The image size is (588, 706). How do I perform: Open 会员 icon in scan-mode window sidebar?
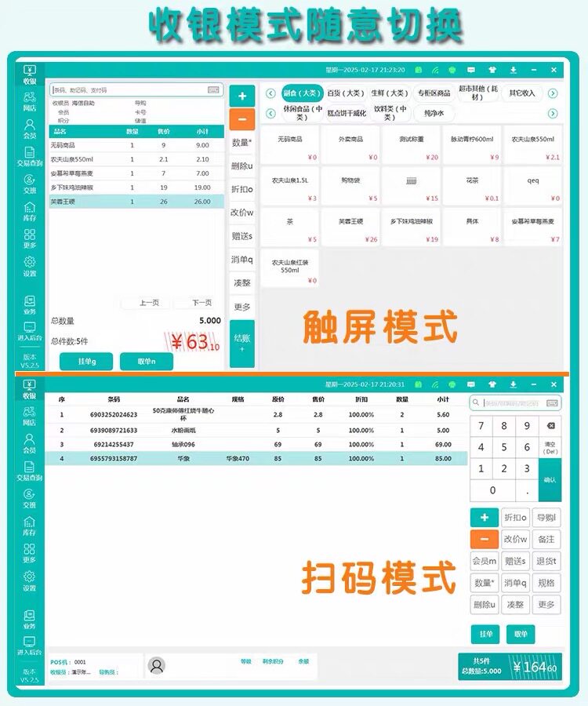[29, 443]
